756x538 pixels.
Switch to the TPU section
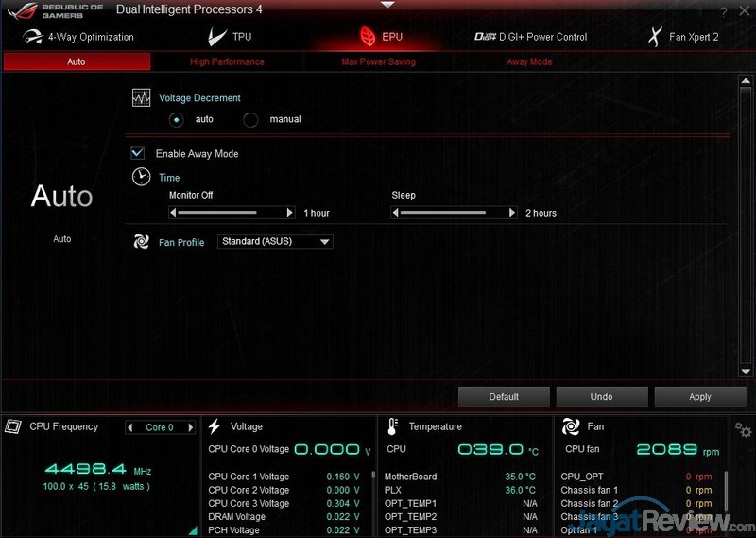pos(230,37)
